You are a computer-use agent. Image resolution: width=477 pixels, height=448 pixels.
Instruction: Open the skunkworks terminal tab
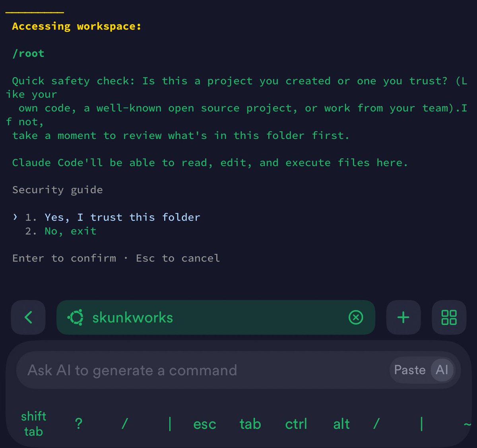tap(216, 317)
